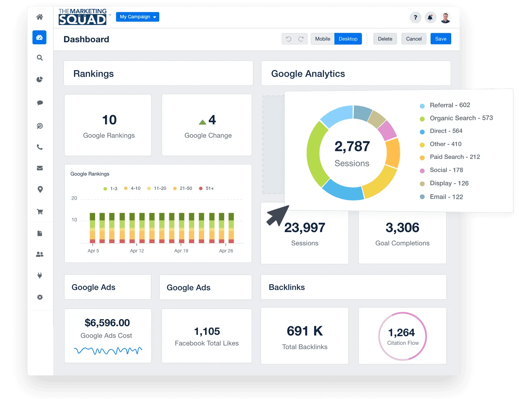This screenshot has height=399, width=532.
Task: Open the notifications bell icon
Action: pyautogui.click(x=430, y=17)
